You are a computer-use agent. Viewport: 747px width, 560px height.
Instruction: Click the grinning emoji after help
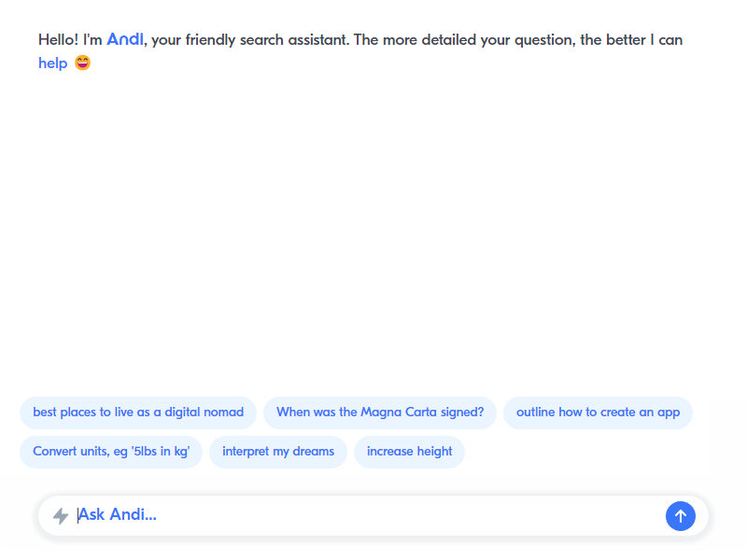click(x=82, y=63)
